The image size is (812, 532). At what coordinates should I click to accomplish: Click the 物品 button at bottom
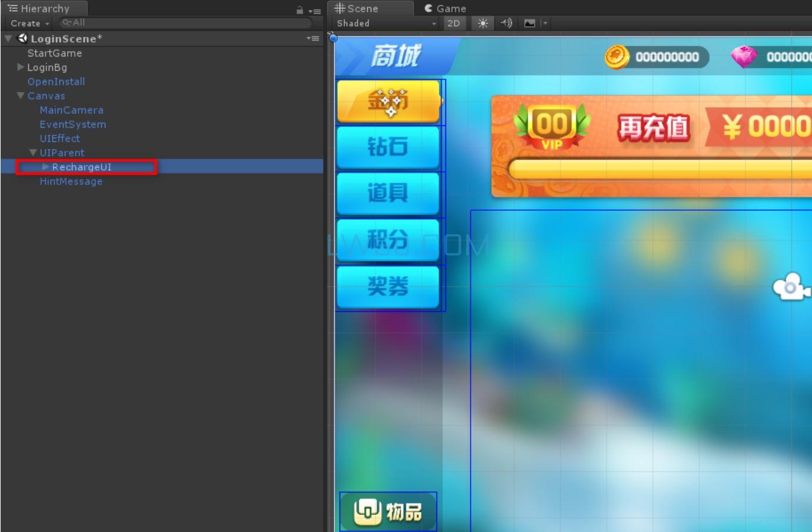[388, 511]
